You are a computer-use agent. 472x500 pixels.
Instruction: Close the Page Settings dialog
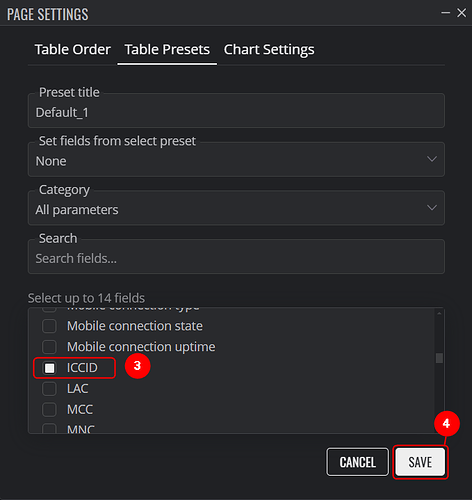pos(462,13)
